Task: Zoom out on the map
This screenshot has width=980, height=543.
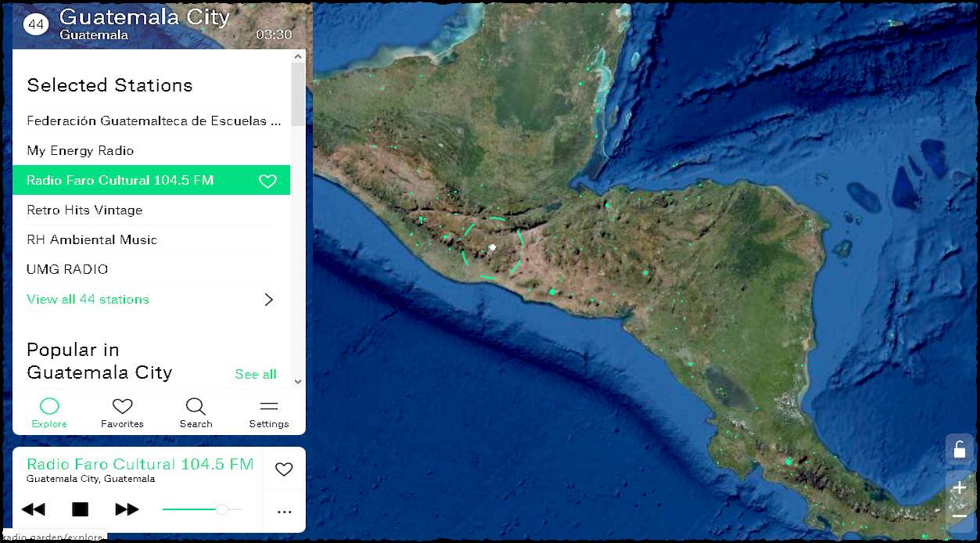Action: 959,516
